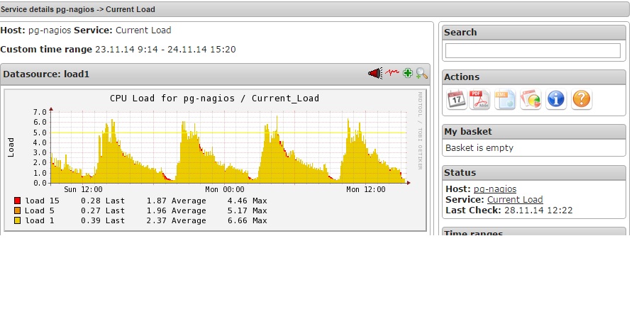Click the yellow load 1 legend swatch
The height and width of the screenshot is (326, 644).
pyautogui.click(x=17, y=220)
